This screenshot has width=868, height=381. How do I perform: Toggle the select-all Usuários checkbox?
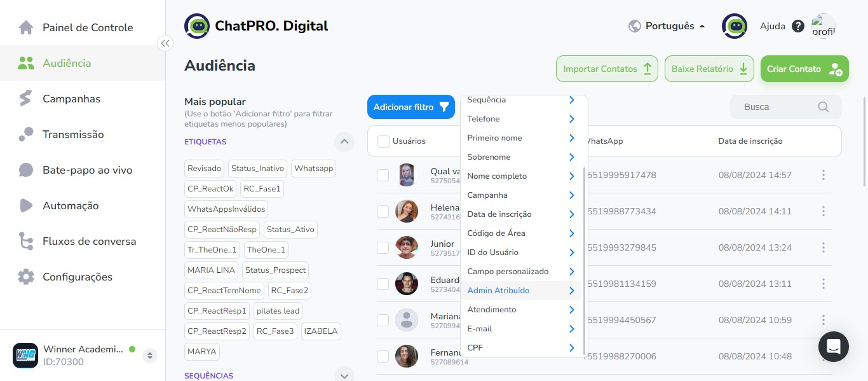coord(383,141)
